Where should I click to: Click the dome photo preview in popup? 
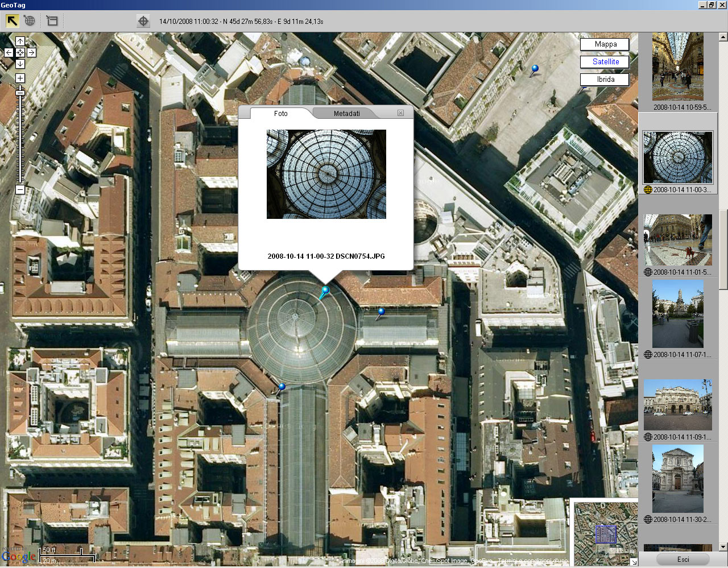[326, 174]
